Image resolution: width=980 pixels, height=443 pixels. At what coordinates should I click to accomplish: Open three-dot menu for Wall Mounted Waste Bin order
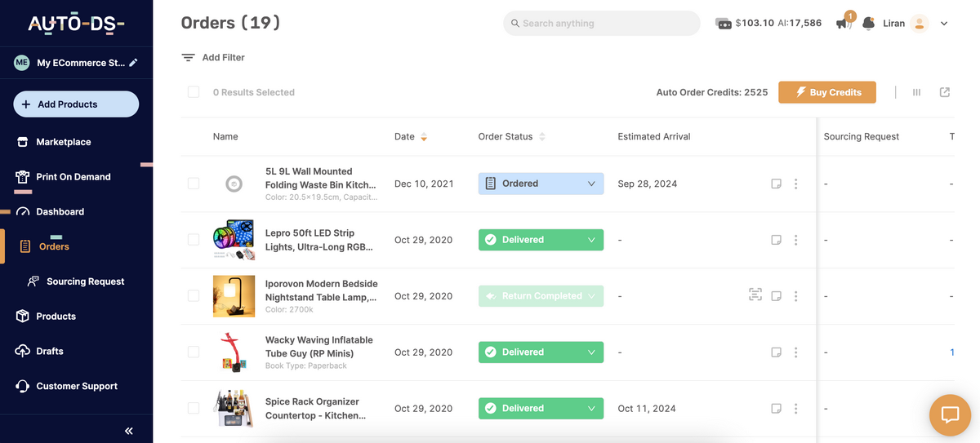tap(795, 184)
